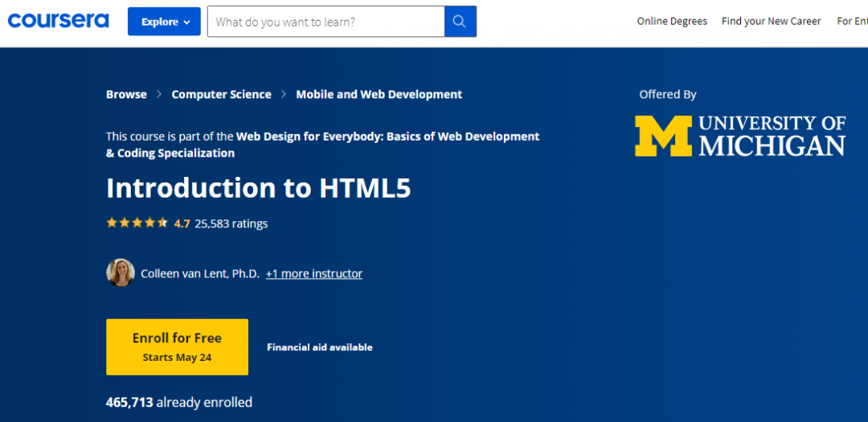Open the Coursera home logo
The width and height of the screenshot is (868, 422).
point(58,22)
